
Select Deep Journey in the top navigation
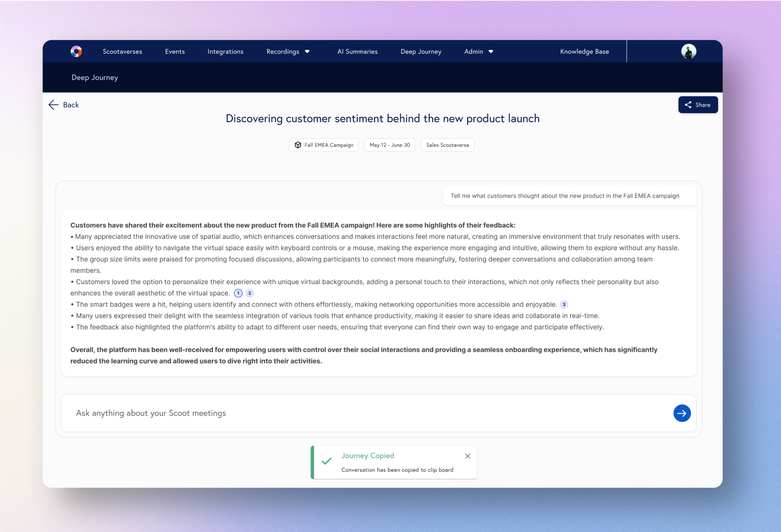421,51
